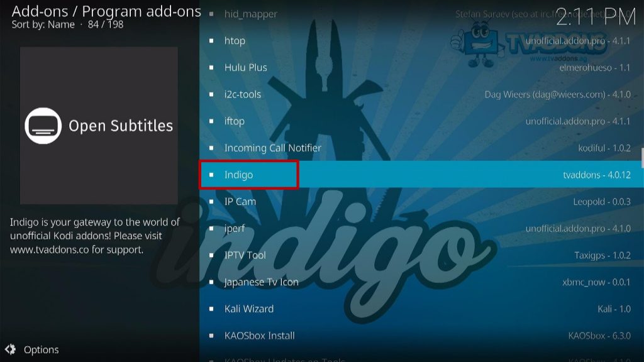Click the bullet icon beside Hulu Plus

(x=211, y=67)
